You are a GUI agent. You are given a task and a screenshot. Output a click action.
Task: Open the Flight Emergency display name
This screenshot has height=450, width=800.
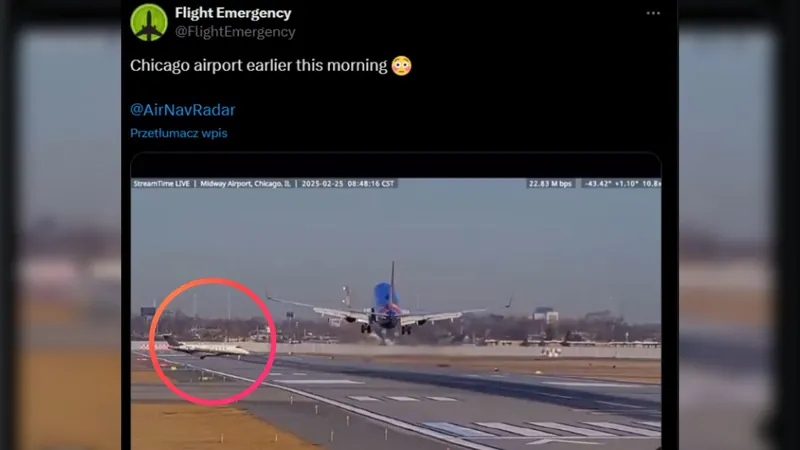click(x=233, y=13)
